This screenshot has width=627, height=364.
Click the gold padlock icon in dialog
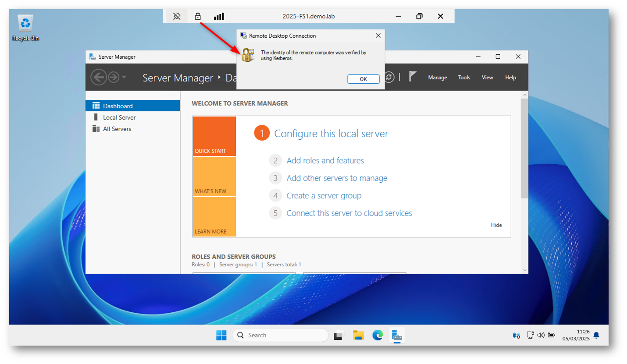(248, 55)
